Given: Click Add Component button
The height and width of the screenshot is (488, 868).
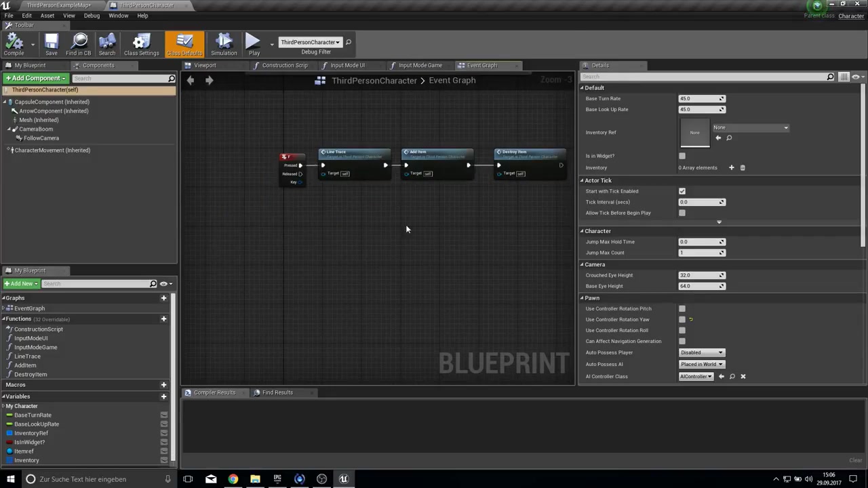Looking at the screenshot, I should pyautogui.click(x=35, y=79).
